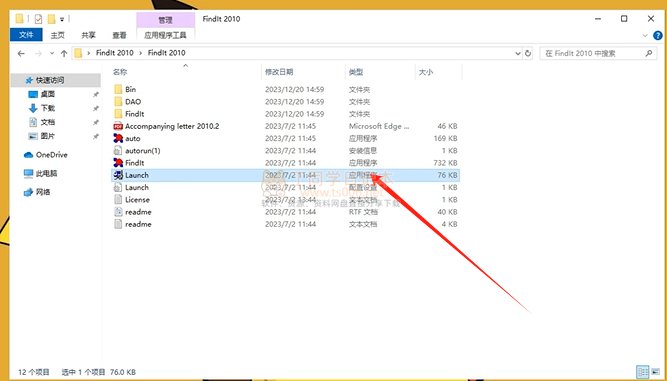This screenshot has height=381, width=667.
Task: Switch to the View (查看) tab
Action: [x=120, y=35]
